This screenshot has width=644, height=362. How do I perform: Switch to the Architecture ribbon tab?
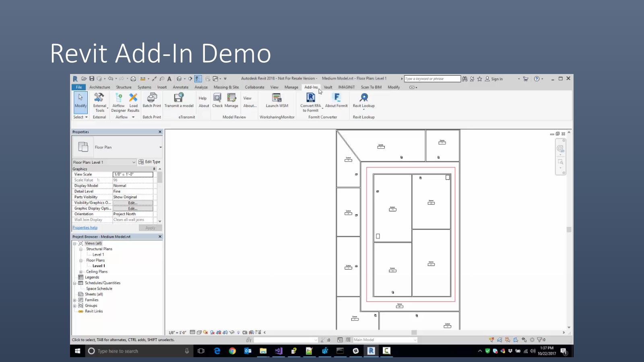(x=100, y=87)
